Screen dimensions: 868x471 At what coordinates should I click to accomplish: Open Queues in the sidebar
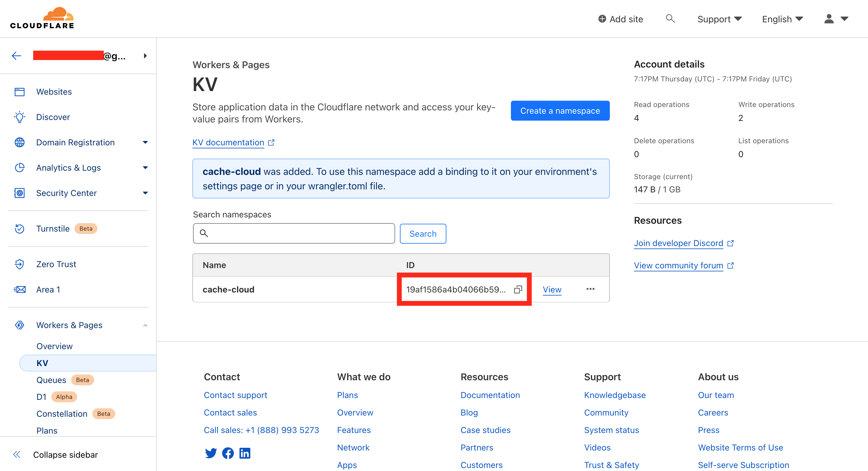(x=51, y=380)
